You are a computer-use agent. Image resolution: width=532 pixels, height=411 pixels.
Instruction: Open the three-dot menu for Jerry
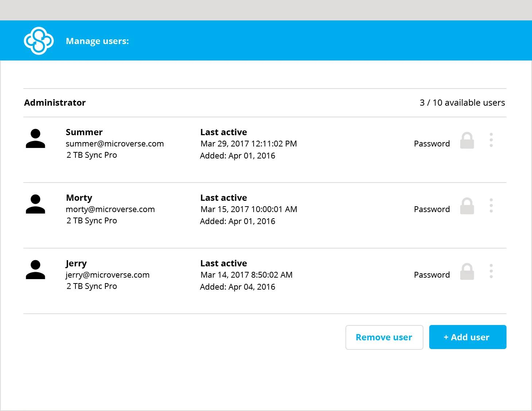[491, 271]
